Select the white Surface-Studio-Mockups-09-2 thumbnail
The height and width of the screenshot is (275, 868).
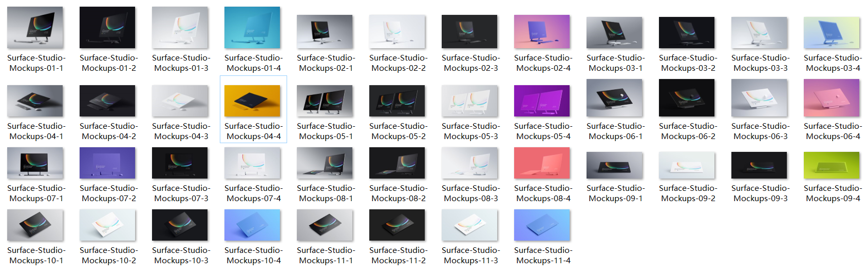687,165
